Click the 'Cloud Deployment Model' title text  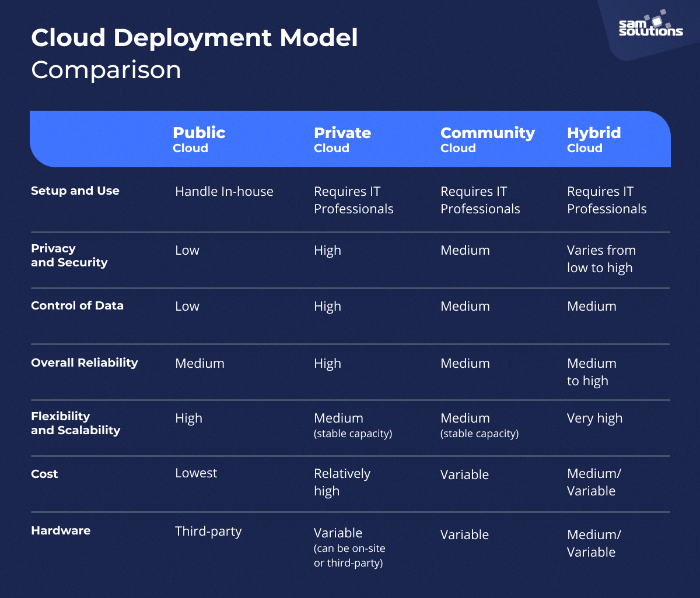pos(194,37)
